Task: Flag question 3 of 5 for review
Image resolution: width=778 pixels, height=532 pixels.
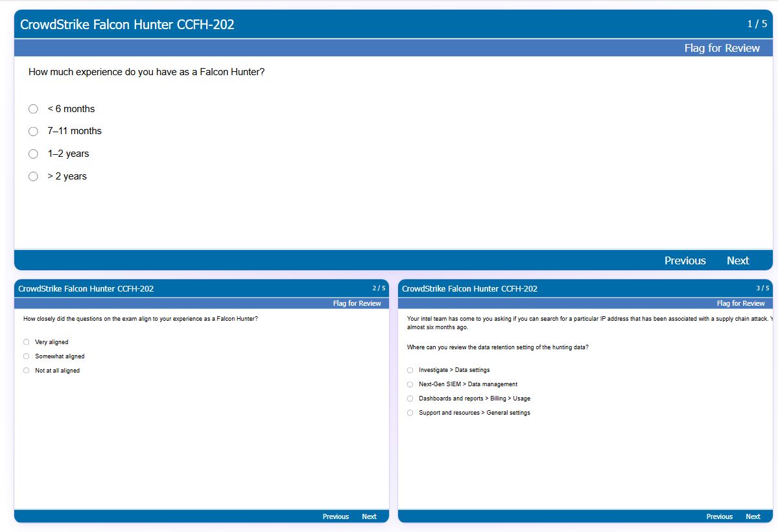Action: tap(741, 303)
